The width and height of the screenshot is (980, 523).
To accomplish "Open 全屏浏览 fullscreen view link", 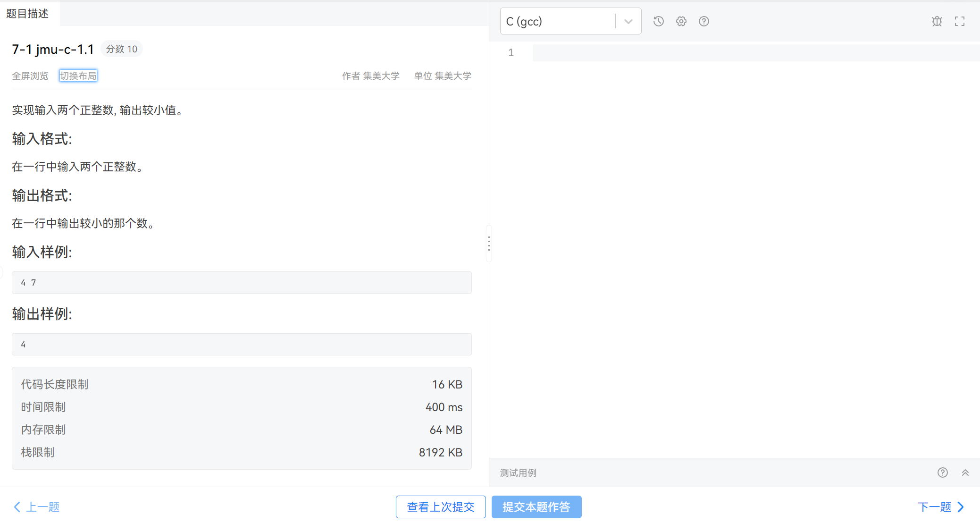I will 30,76.
